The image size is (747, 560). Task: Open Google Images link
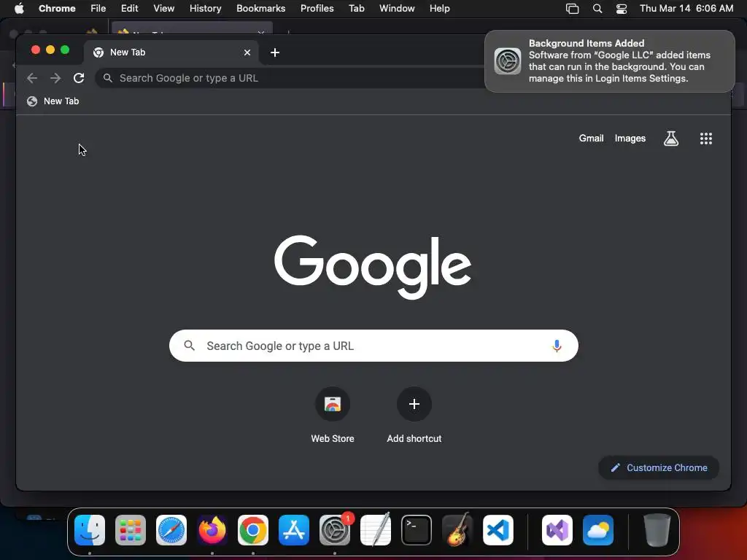tap(630, 138)
